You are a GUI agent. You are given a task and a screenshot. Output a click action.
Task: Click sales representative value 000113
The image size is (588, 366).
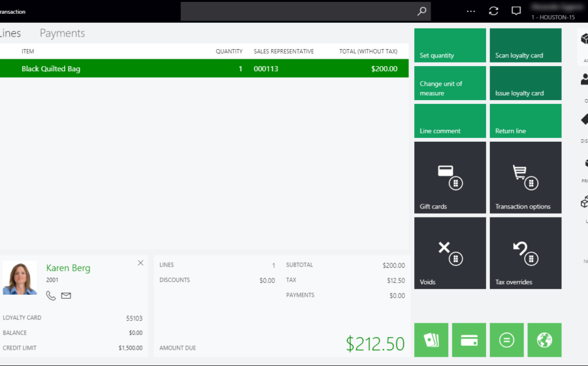[x=266, y=69]
